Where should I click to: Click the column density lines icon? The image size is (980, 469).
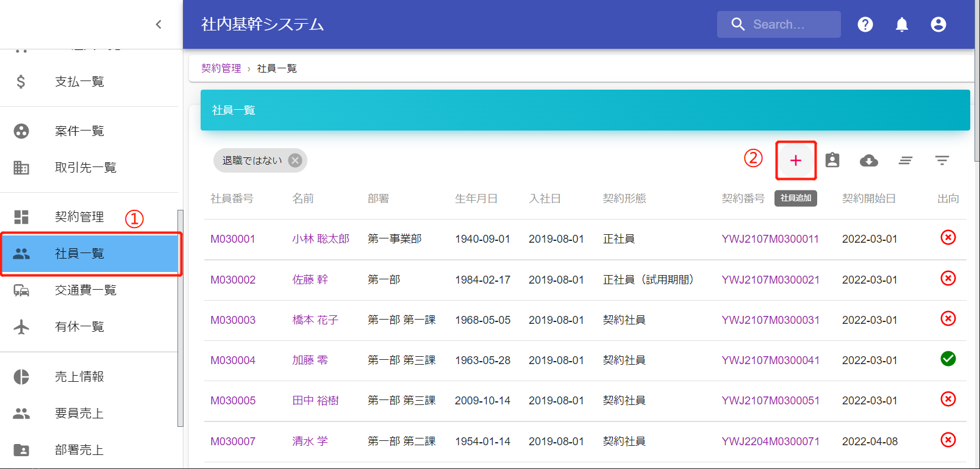click(905, 160)
